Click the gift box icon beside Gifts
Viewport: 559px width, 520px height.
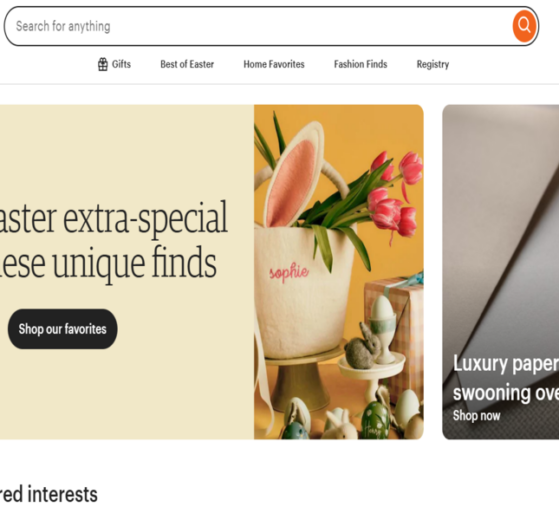point(103,65)
